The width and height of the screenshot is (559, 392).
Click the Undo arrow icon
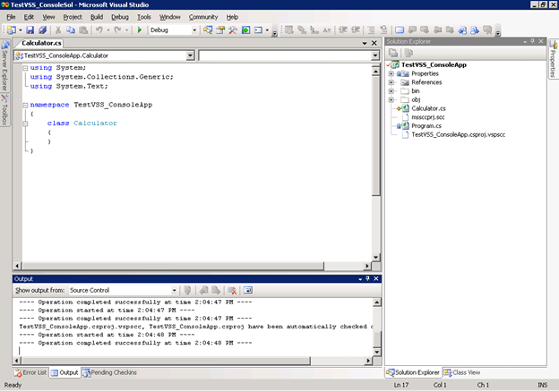tap(99, 30)
